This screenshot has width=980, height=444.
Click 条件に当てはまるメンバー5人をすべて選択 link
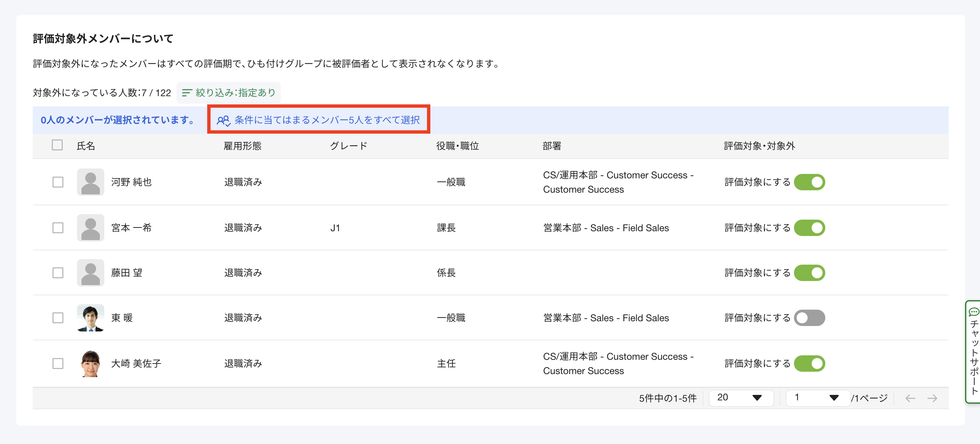(x=327, y=120)
